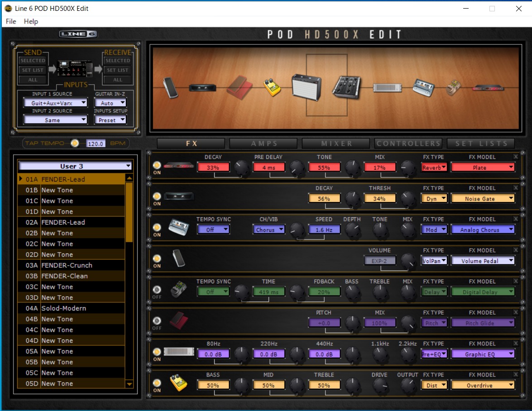Open the Overdrive FX model dropdown
Image resolution: width=532 pixels, height=411 pixels.
tap(483, 385)
